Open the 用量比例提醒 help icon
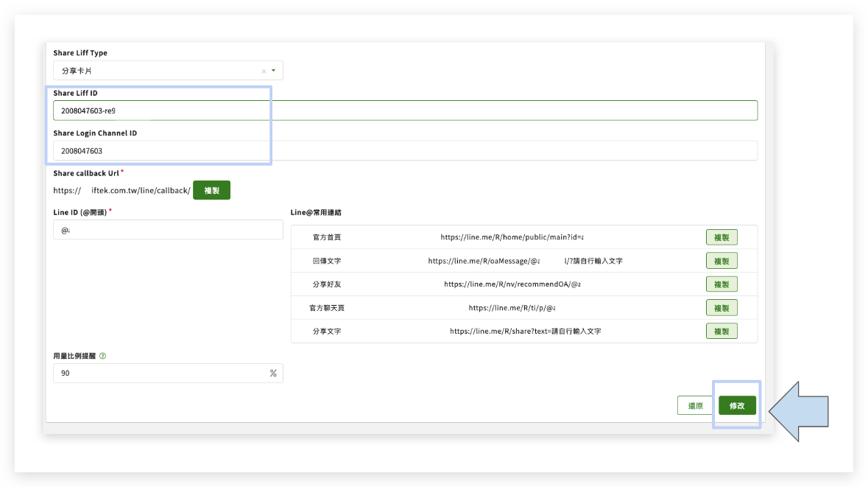 coord(103,355)
